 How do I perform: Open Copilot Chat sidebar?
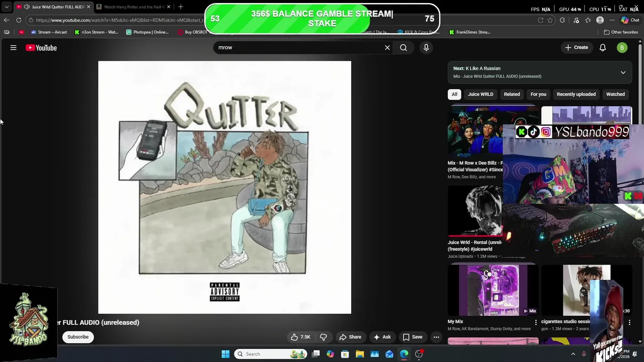pyautogui.click(x=629, y=20)
